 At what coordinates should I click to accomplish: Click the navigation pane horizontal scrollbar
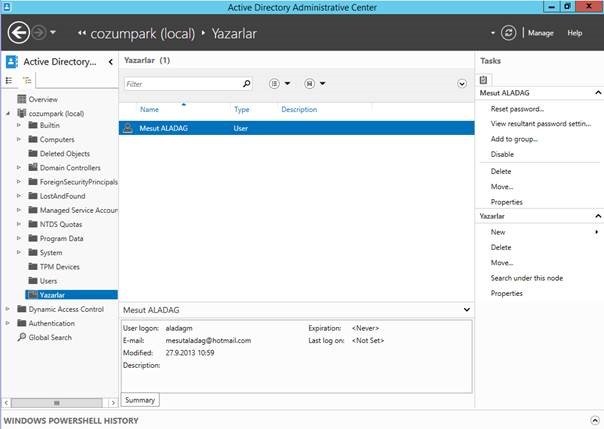point(57,403)
